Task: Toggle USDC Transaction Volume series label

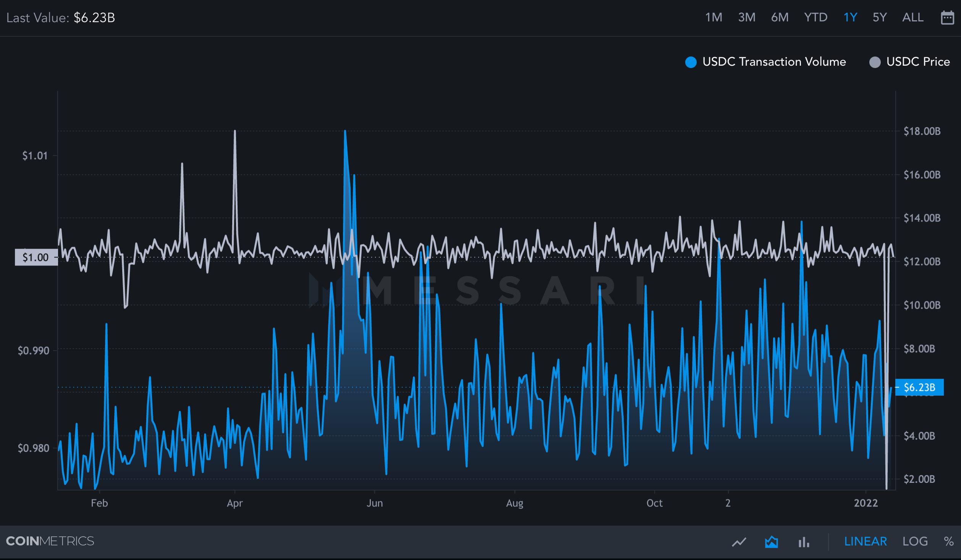Action: (x=774, y=62)
